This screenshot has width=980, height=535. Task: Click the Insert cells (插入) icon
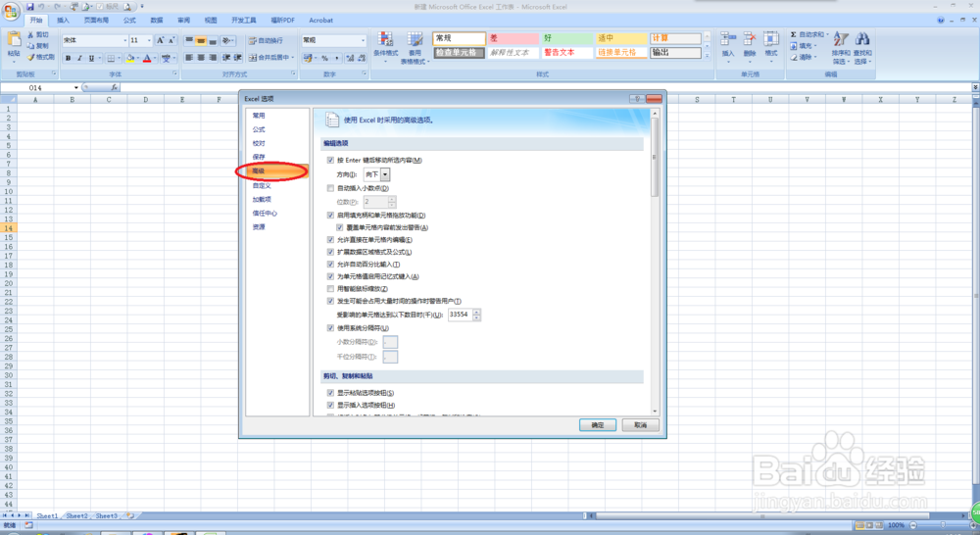[x=727, y=39]
